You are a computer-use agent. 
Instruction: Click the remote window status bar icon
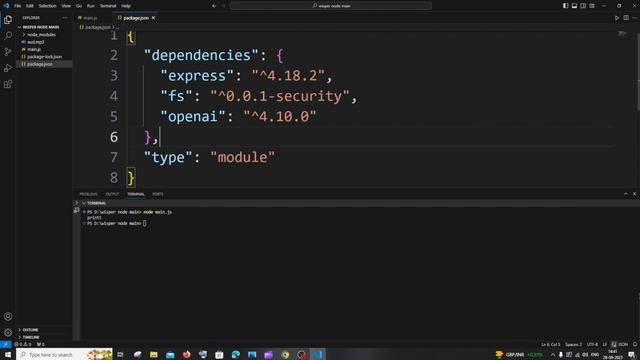coord(5,344)
